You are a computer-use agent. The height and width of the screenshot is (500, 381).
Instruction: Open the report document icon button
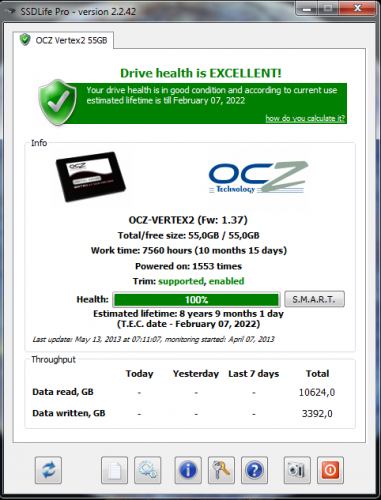114,470
